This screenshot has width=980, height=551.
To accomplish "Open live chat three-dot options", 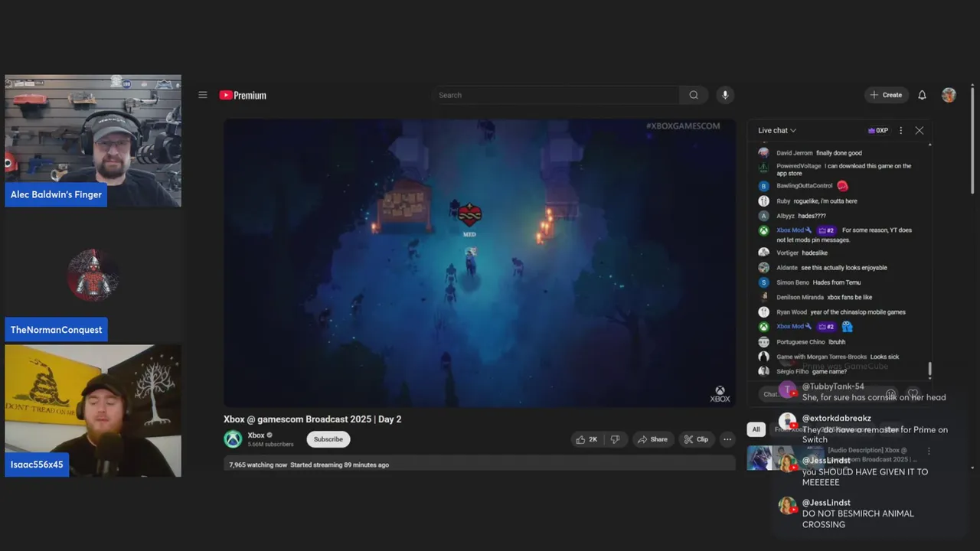I will click(900, 131).
